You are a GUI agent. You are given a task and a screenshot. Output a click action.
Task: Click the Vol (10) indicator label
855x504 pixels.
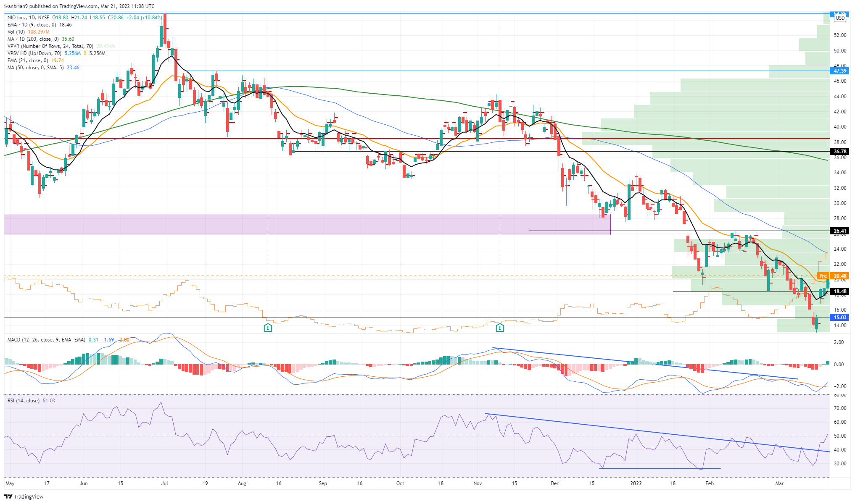click(x=16, y=32)
